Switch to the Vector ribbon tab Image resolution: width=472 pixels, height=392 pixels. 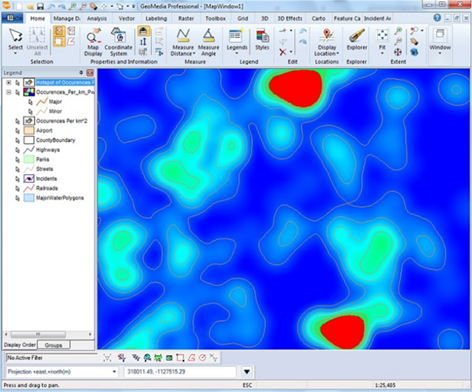point(127,18)
